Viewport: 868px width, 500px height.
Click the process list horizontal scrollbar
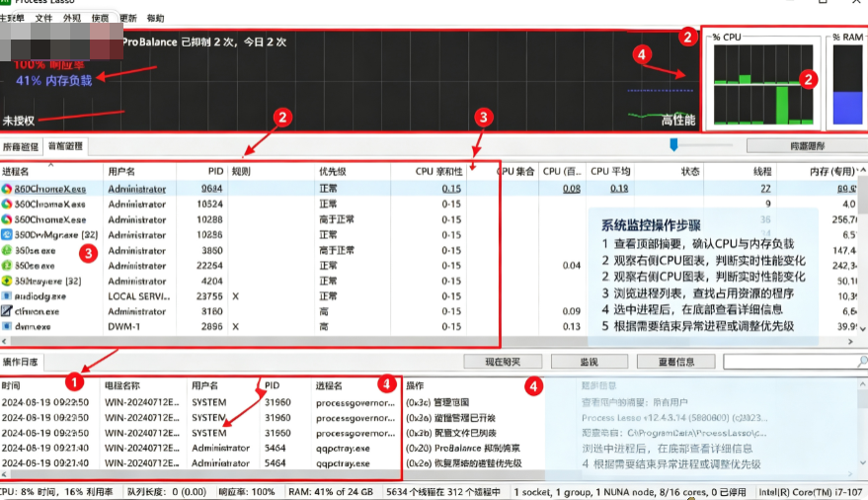pyautogui.click(x=427, y=341)
